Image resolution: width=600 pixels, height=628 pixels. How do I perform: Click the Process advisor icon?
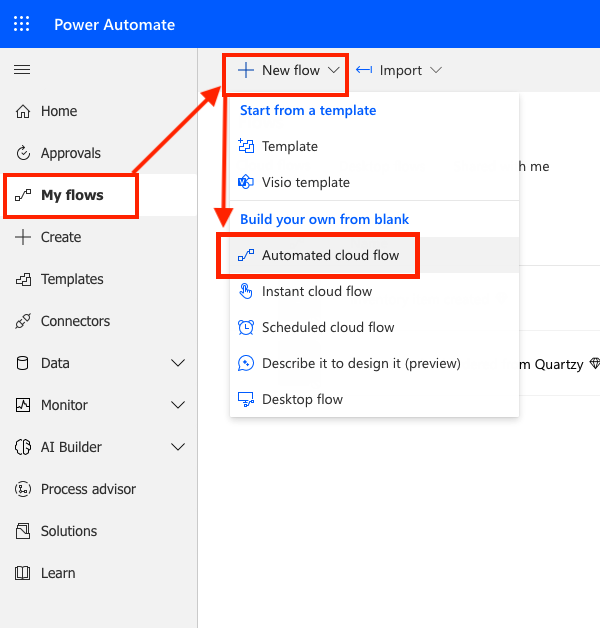click(x=23, y=489)
